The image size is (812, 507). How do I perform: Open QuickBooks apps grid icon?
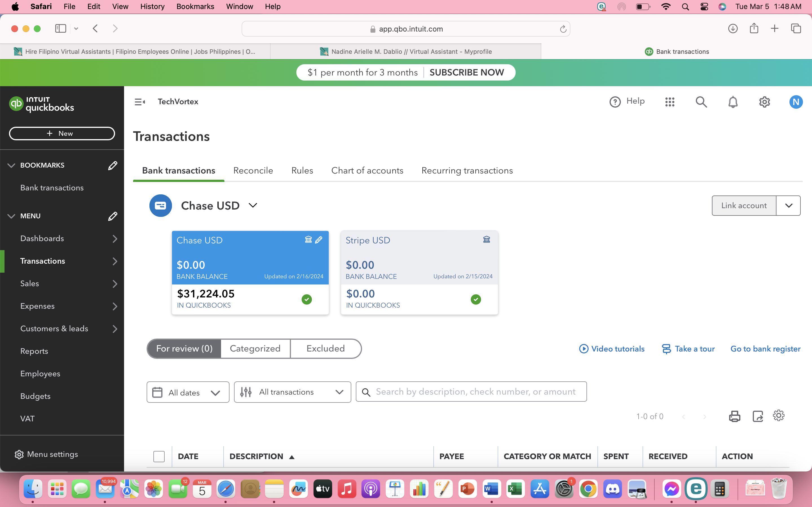(670, 102)
